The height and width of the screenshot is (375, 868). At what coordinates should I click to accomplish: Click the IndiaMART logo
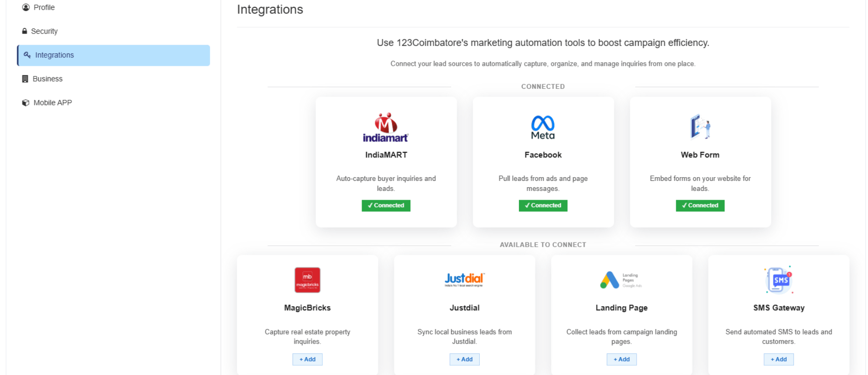point(385,127)
